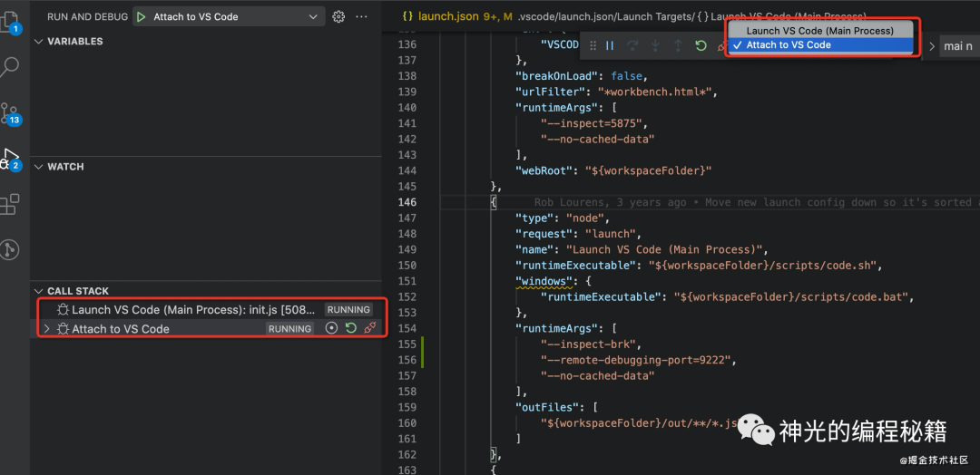
Task: Open the Search view in activity bar
Action: coord(10,67)
